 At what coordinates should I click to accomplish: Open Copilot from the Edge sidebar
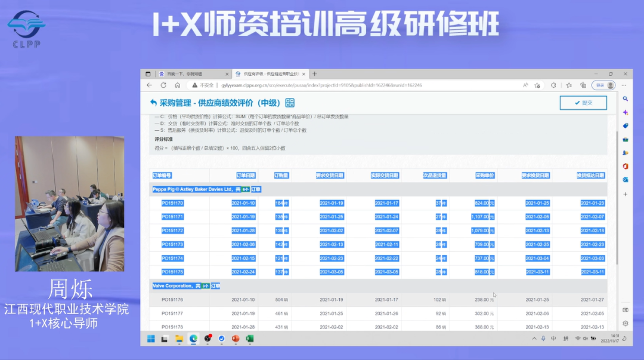pyautogui.click(x=624, y=112)
